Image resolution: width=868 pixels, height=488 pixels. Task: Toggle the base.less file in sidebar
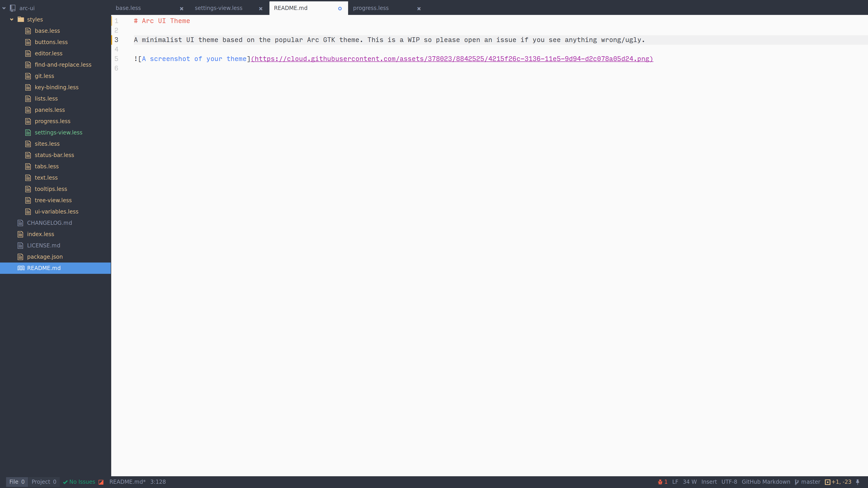(x=47, y=30)
